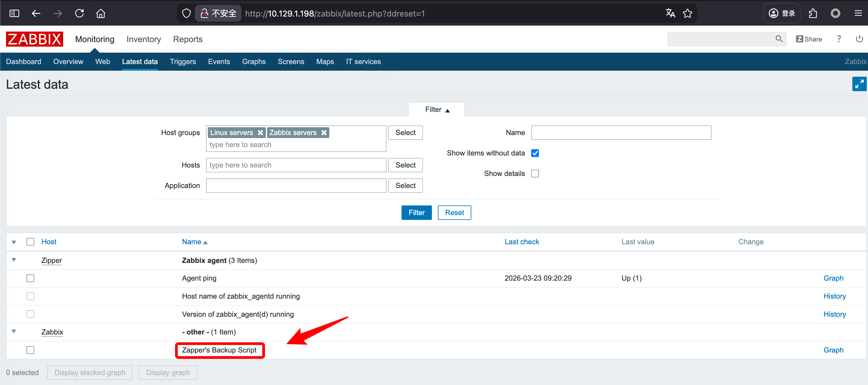Reload the page in browser
The width and height of the screenshot is (868, 385).
click(79, 14)
